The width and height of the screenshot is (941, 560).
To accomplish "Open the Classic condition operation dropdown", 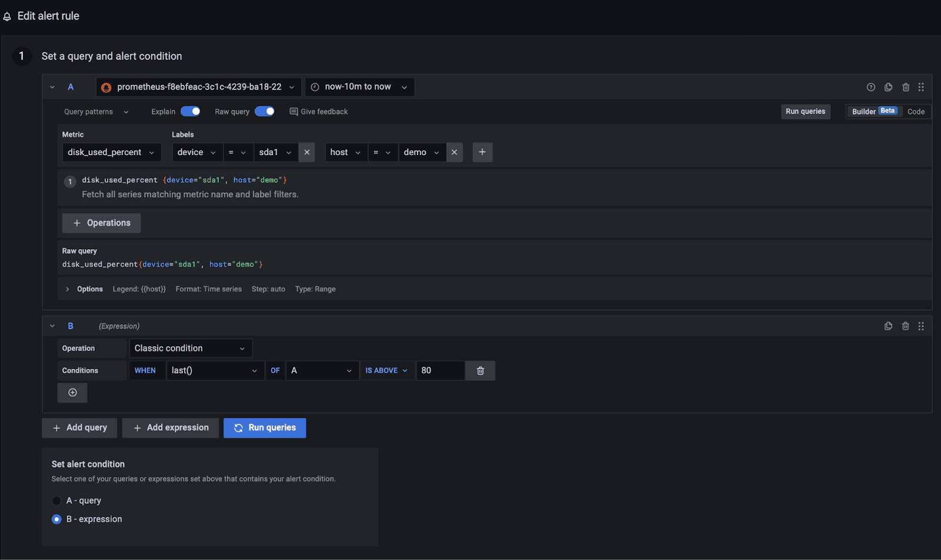I will coord(190,348).
